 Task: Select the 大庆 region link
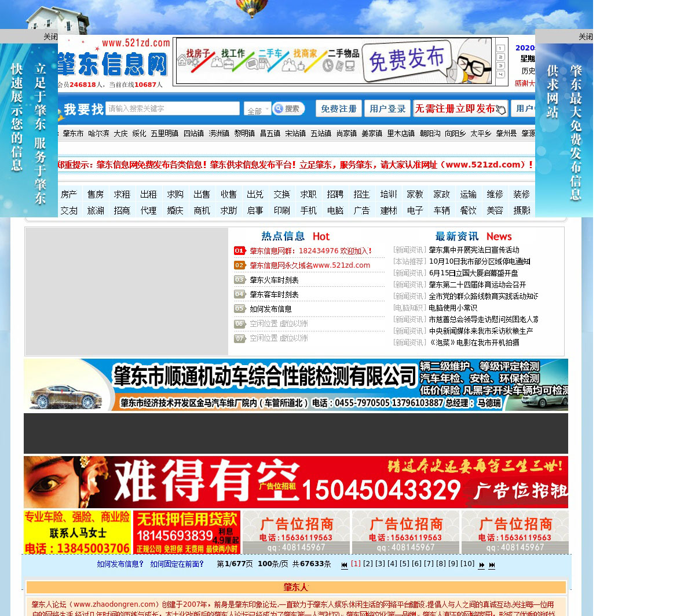click(x=120, y=133)
